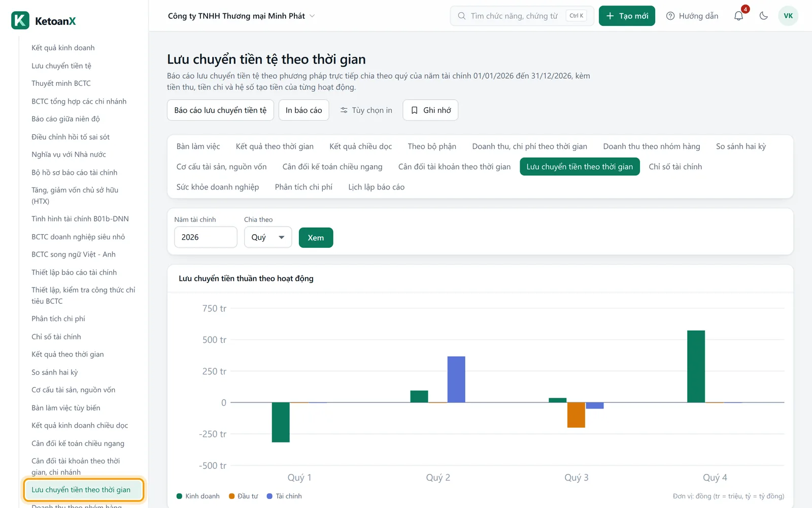This screenshot has height=508, width=812.
Task: Click the Báo cáo lưu chuyển tiền tệ button
Action: (220, 110)
